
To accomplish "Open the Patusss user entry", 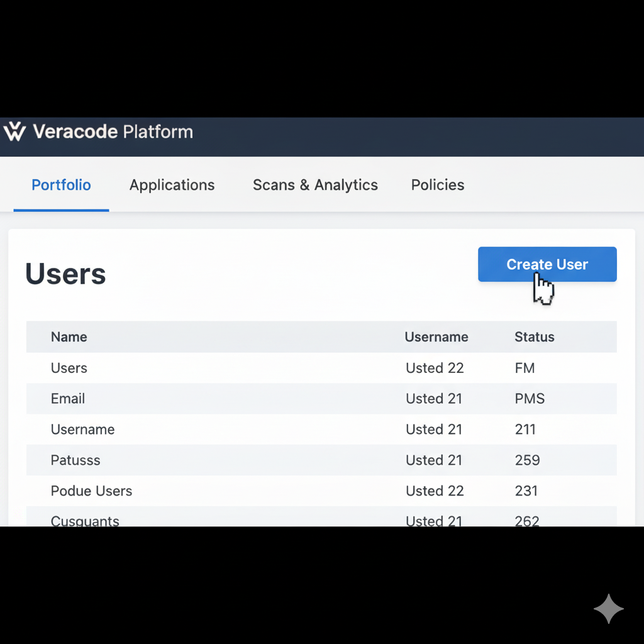I will tap(75, 460).
